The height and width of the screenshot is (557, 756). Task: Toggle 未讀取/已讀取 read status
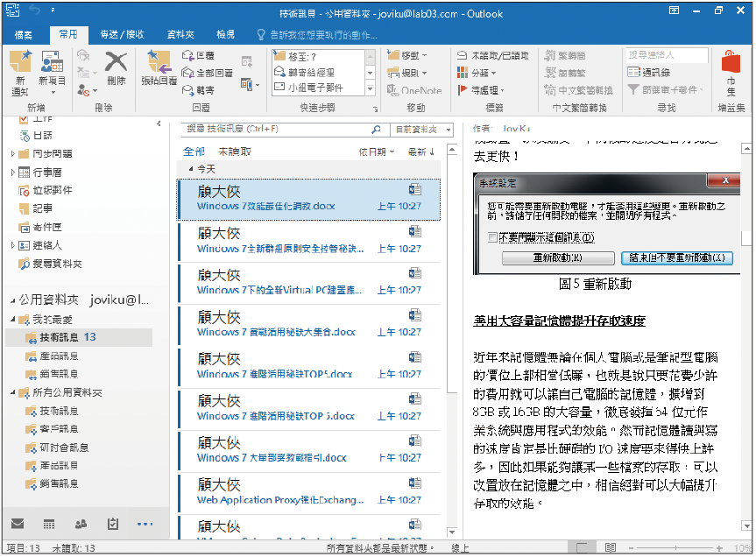(x=492, y=55)
